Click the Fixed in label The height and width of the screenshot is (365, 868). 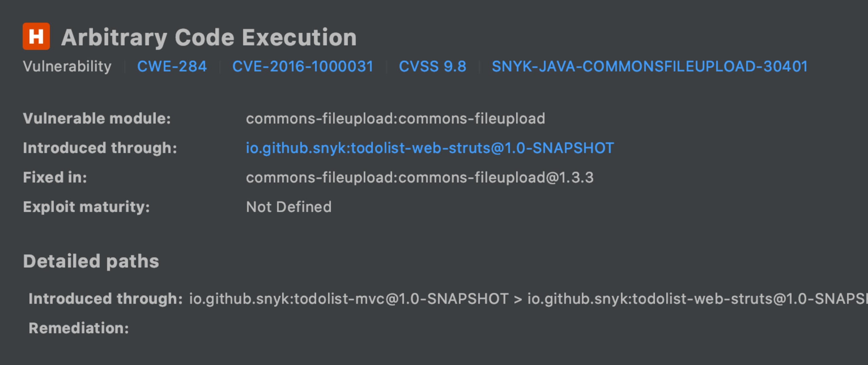click(55, 178)
